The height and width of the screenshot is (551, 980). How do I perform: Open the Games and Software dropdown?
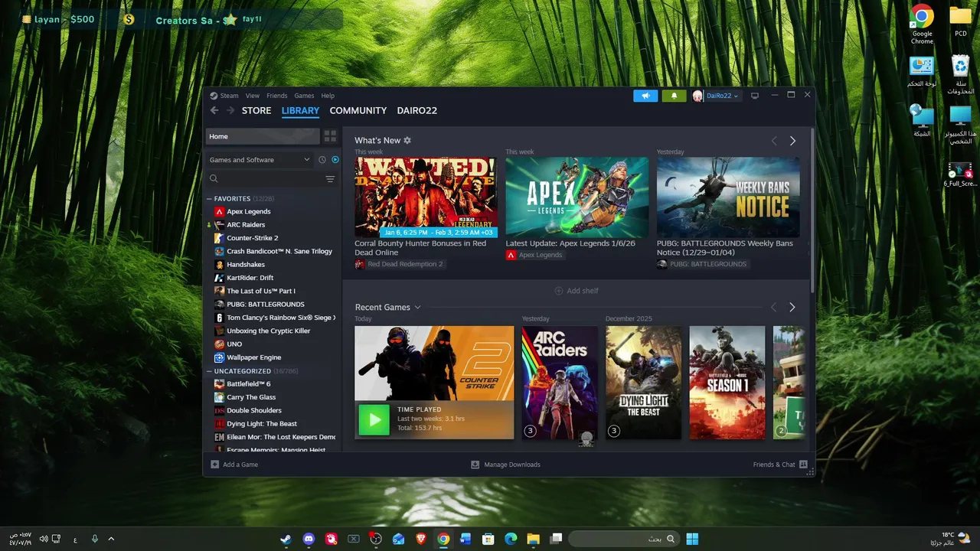[260, 160]
